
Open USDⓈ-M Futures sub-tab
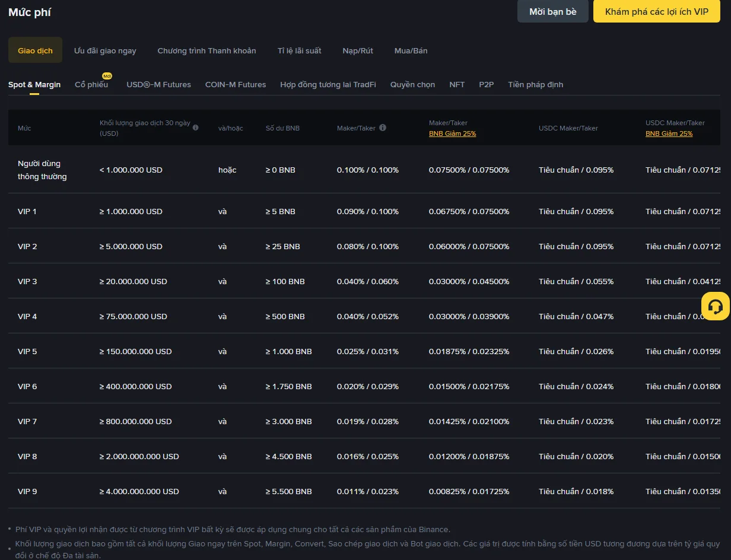click(x=158, y=84)
